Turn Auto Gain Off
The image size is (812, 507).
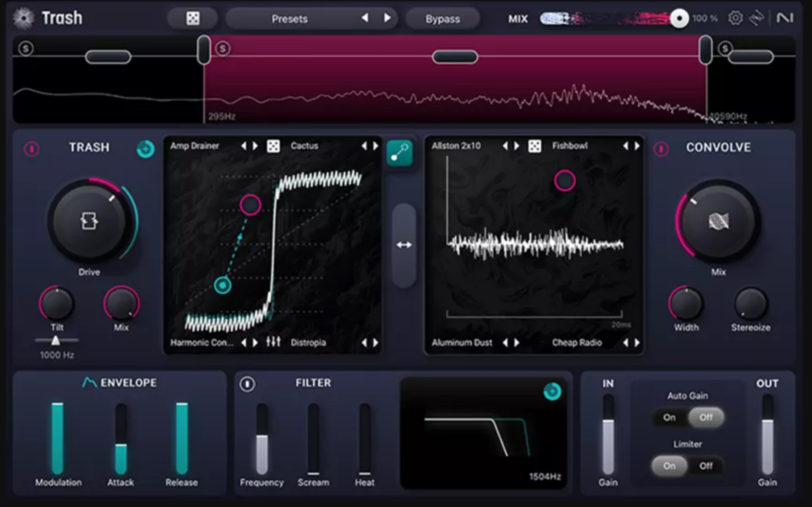point(706,417)
